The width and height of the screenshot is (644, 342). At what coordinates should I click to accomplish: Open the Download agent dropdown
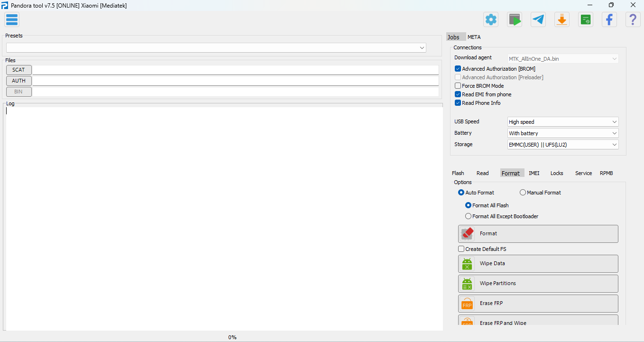point(563,59)
